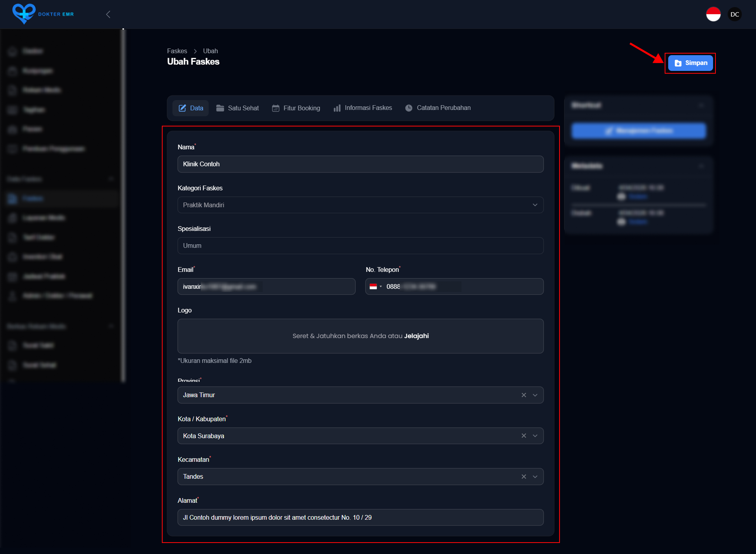The width and height of the screenshot is (756, 554).
Task: Save changes with the Simpan button
Action: point(690,63)
